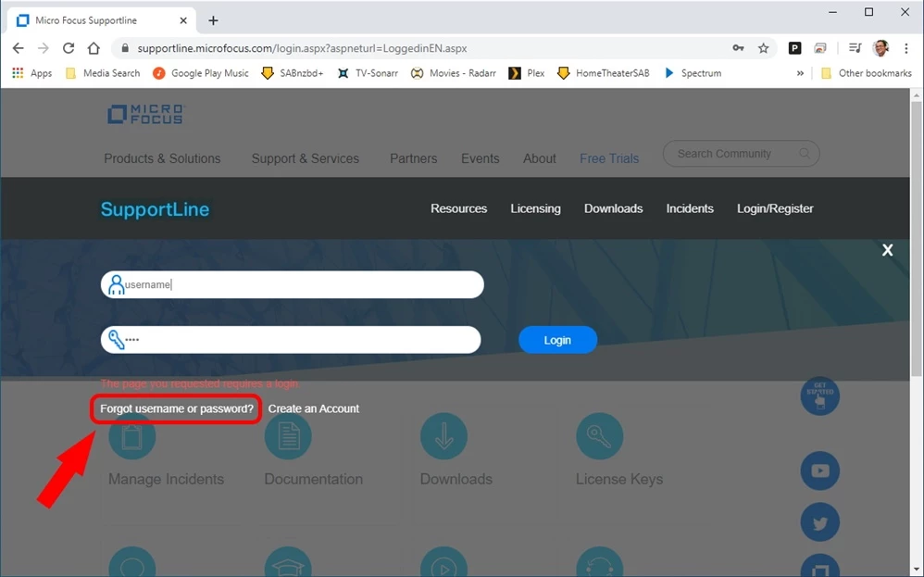Click the black P extension icon
Screen dimensions: 924x577
pyautogui.click(x=795, y=48)
